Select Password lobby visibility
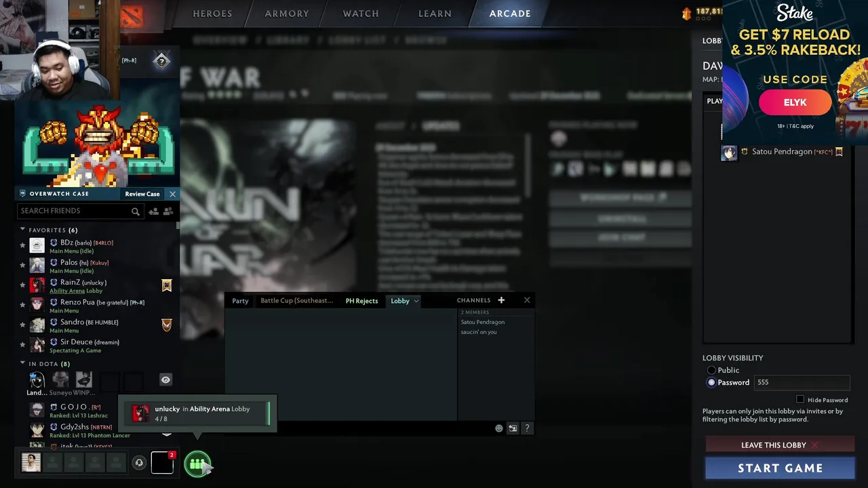The width and height of the screenshot is (868, 488). 711,382
